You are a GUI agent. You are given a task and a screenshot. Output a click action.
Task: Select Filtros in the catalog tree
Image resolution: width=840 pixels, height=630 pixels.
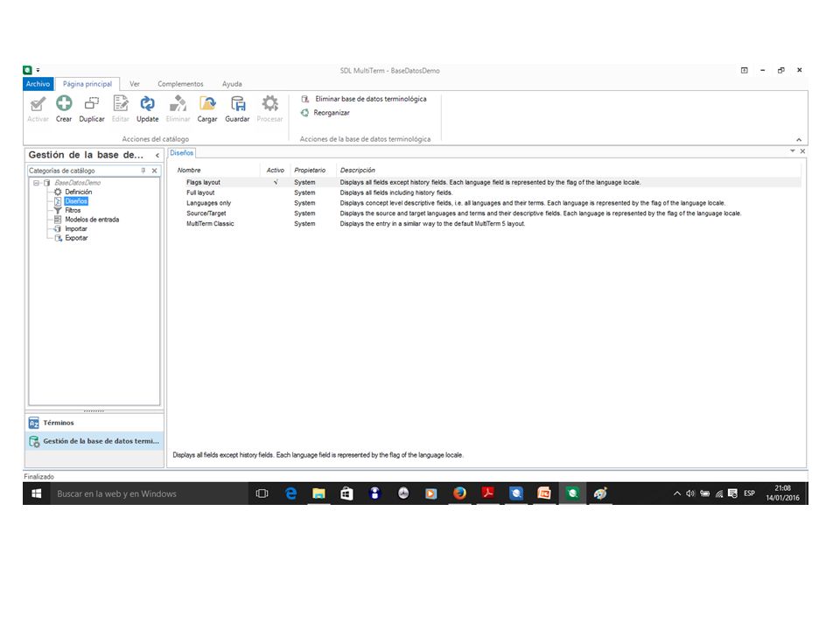click(73, 211)
